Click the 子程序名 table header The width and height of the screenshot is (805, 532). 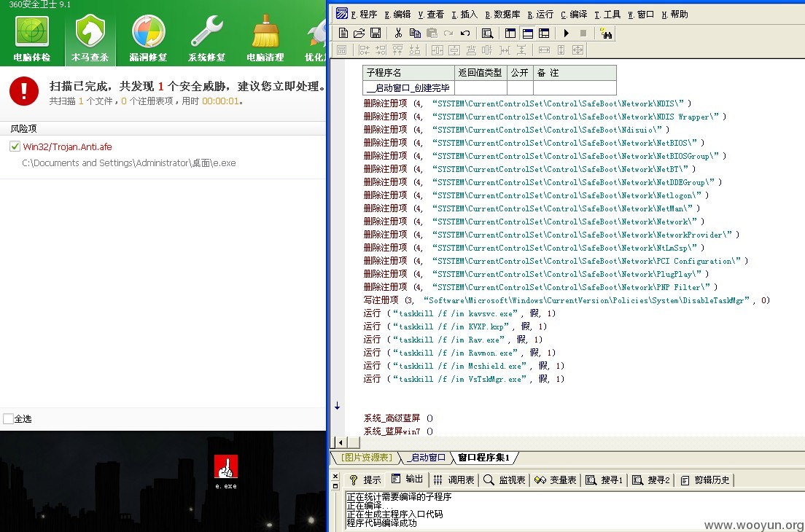pos(409,73)
